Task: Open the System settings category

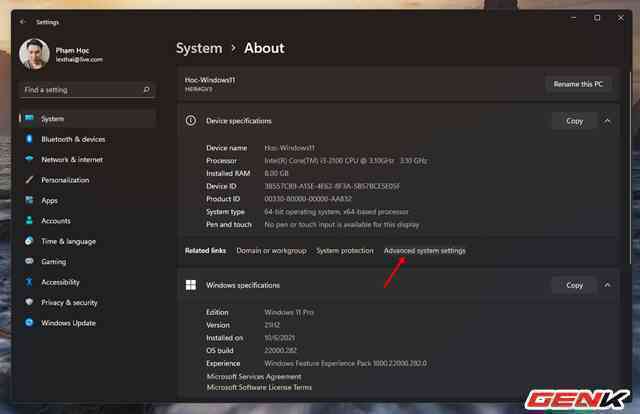Action: 87,118
